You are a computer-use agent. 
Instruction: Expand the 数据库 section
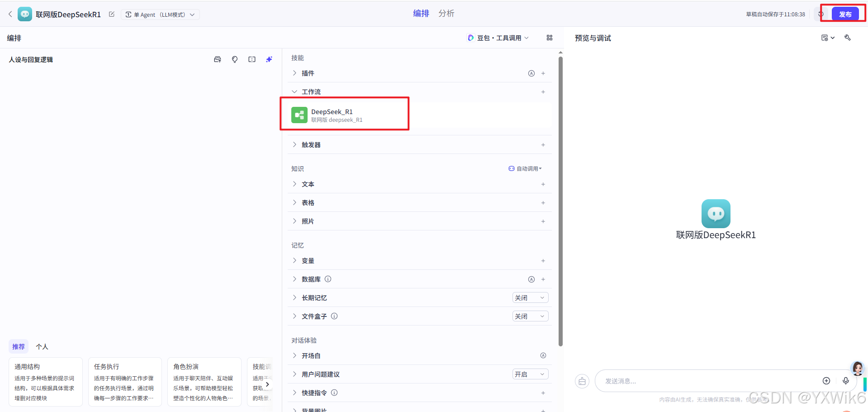294,279
